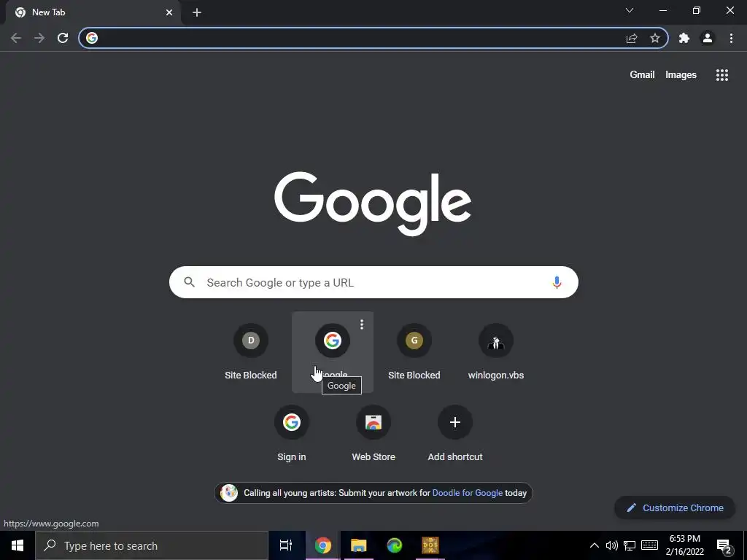The height and width of the screenshot is (560, 747).
Task: Open File Explorer from the taskbar
Action: point(358,545)
